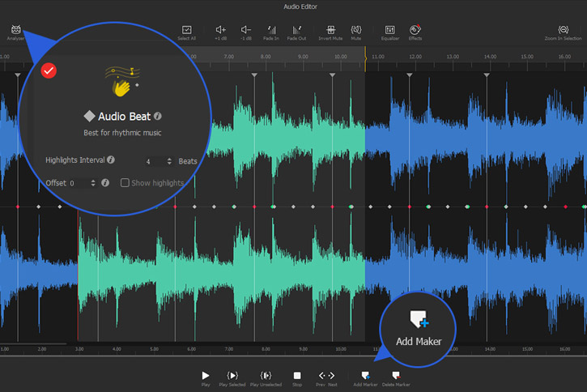Show info for Highlights Interval
The image size is (587, 392).
tap(111, 160)
